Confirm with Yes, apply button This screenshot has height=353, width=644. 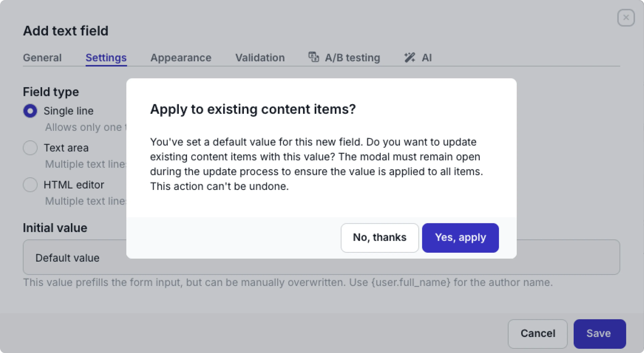(x=461, y=238)
